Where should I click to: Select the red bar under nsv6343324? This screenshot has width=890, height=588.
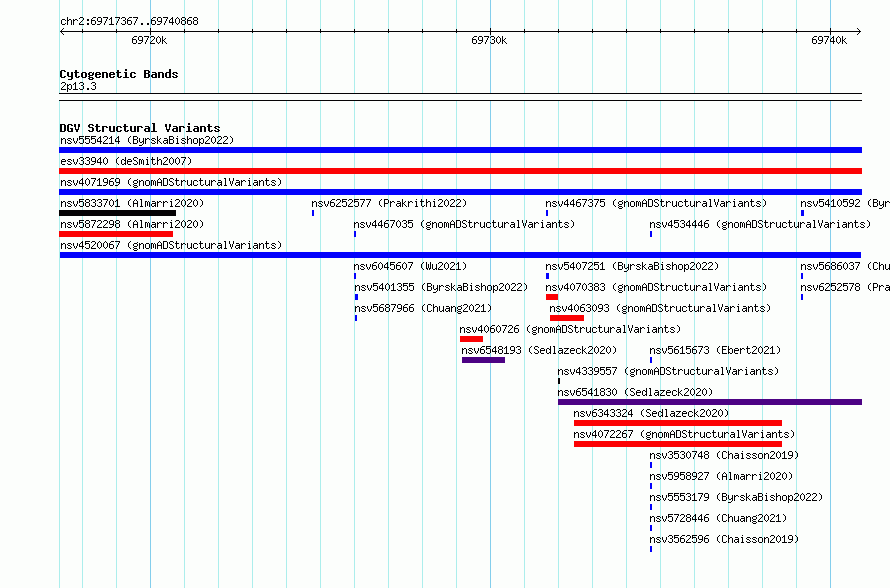click(x=678, y=423)
